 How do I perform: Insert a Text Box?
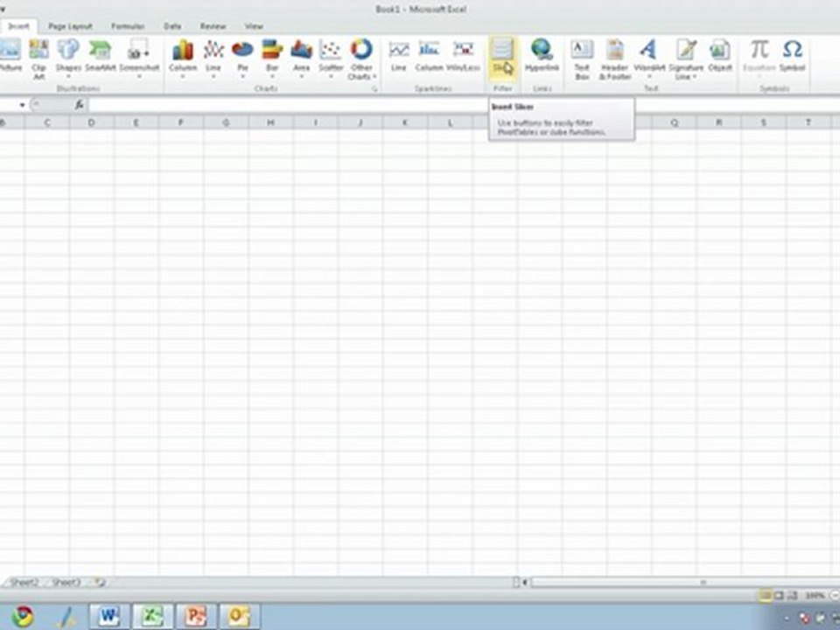(582, 59)
